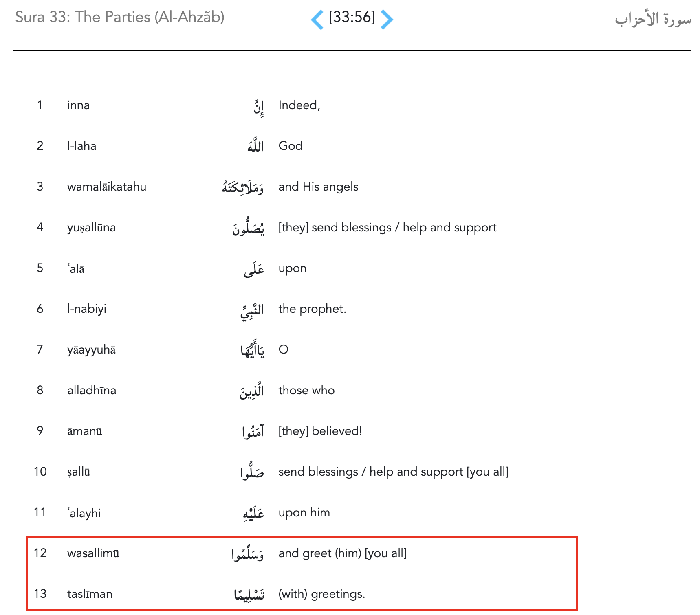Viewport: 700px width, 615px height.
Task: Click the Arabic word beside "yuṣallūna"
Action: coord(249,228)
